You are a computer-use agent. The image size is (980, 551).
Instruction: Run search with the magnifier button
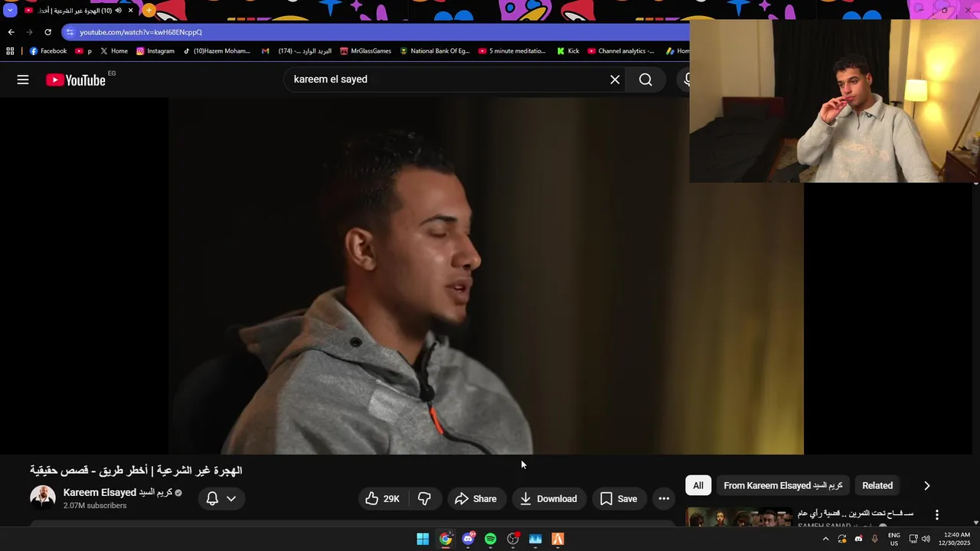(x=645, y=80)
